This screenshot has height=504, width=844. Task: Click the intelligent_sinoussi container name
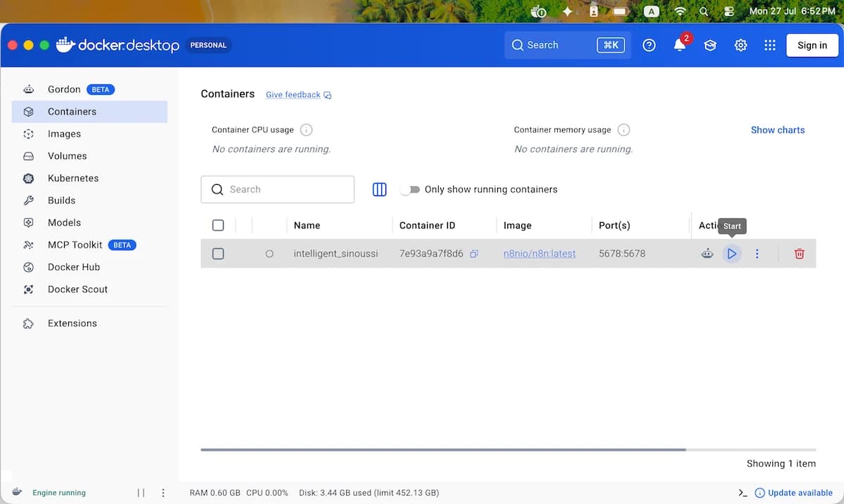[335, 254]
